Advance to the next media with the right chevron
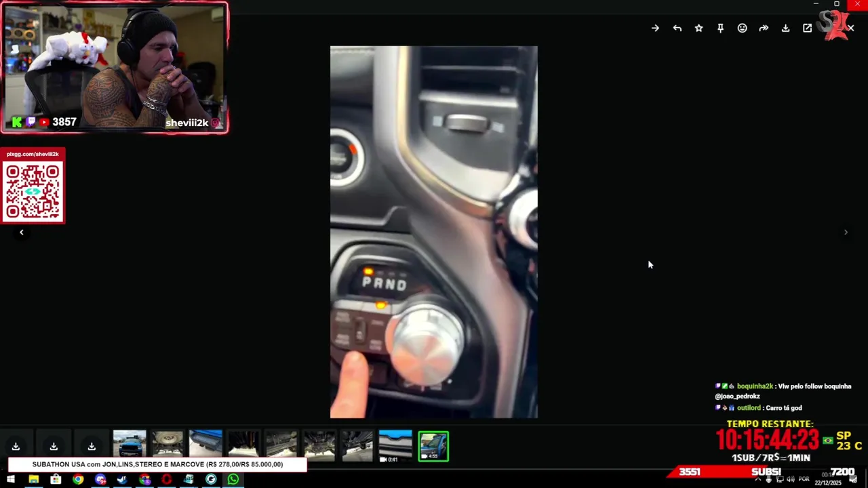This screenshot has height=488, width=868. pyautogui.click(x=846, y=232)
